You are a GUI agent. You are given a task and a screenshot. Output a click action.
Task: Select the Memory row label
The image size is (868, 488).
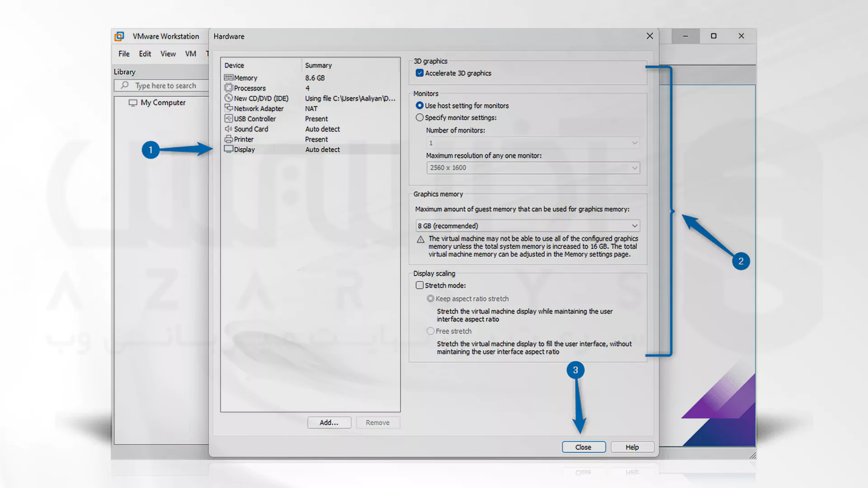tap(245, 78)
